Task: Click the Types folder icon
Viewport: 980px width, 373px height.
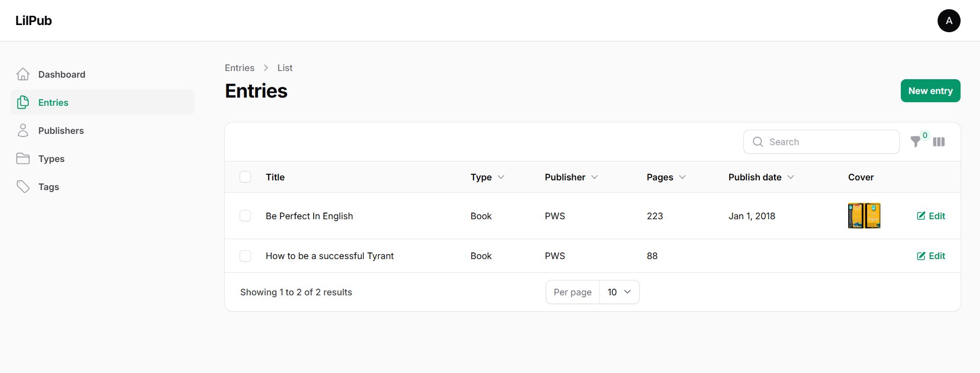Action: [23, 159]
